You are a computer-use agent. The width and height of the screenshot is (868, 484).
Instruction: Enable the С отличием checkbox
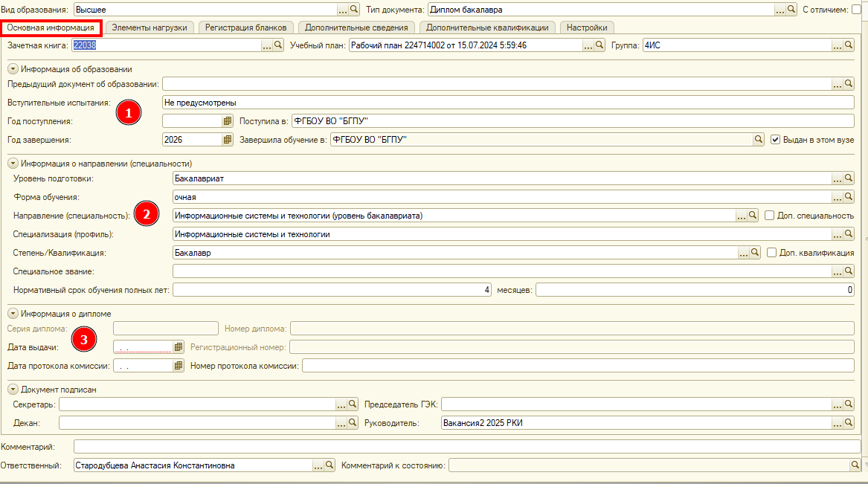click(x=856, y=10)
